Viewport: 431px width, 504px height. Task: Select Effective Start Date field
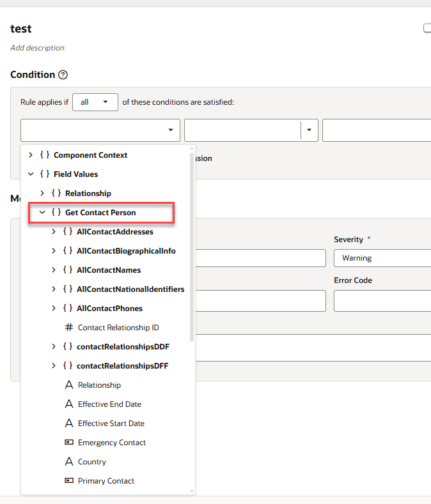click(111, 424)
